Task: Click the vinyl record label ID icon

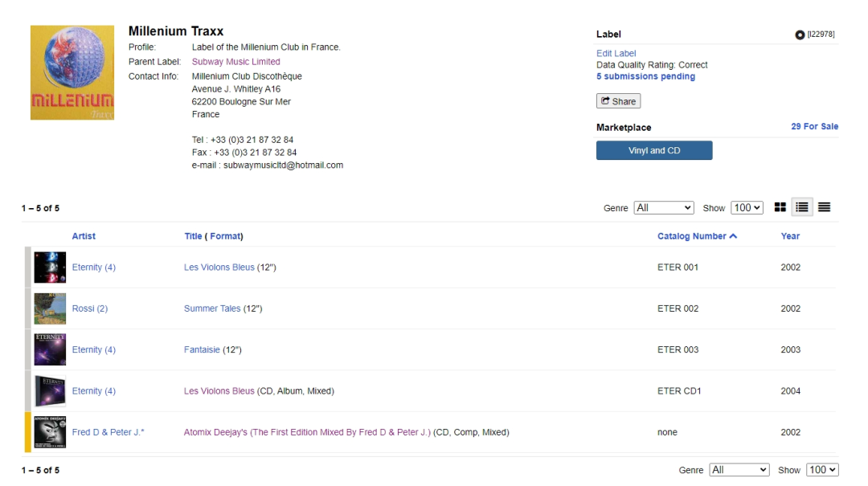Action: tap(800, 35)
